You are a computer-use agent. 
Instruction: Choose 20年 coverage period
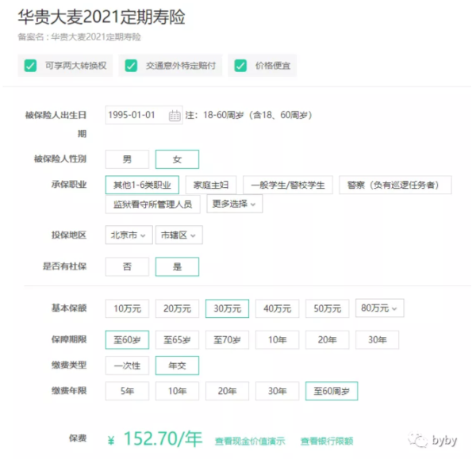[328, 340]
